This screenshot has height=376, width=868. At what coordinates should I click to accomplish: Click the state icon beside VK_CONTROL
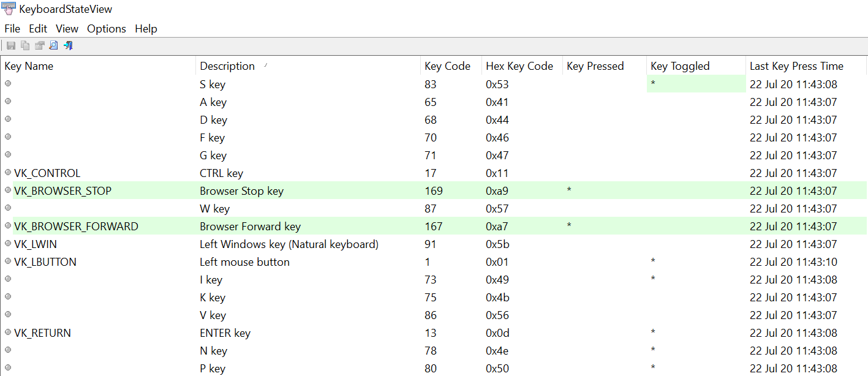[6, 173]
